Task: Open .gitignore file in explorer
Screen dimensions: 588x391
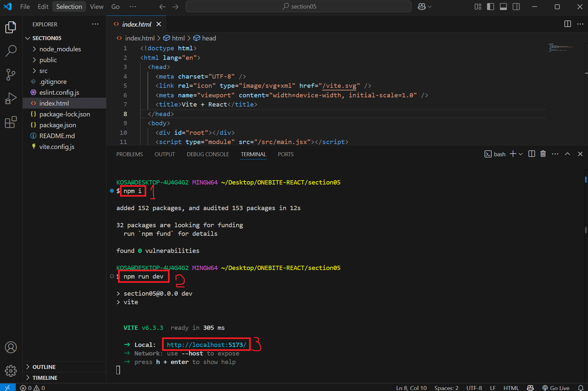Action: click(x=64, y=82)
